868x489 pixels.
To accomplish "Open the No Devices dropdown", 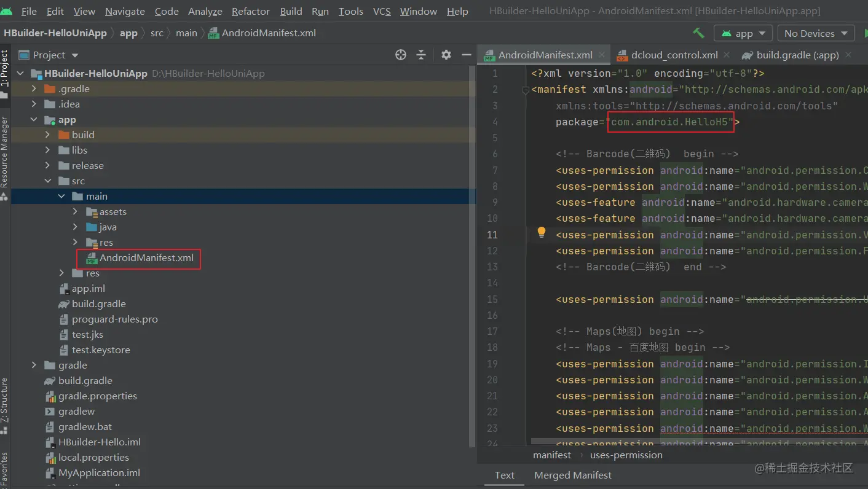I will pos(816,33).
